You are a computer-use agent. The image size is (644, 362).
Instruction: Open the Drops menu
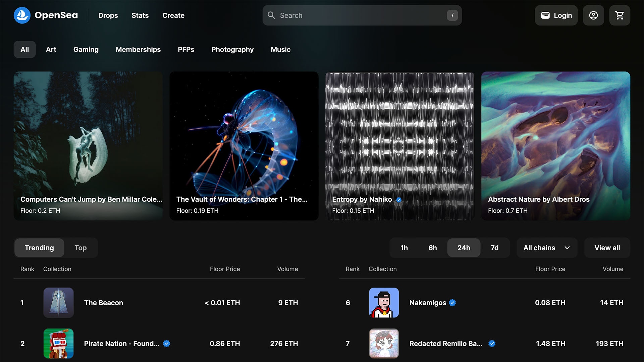(x=108, y=15)
